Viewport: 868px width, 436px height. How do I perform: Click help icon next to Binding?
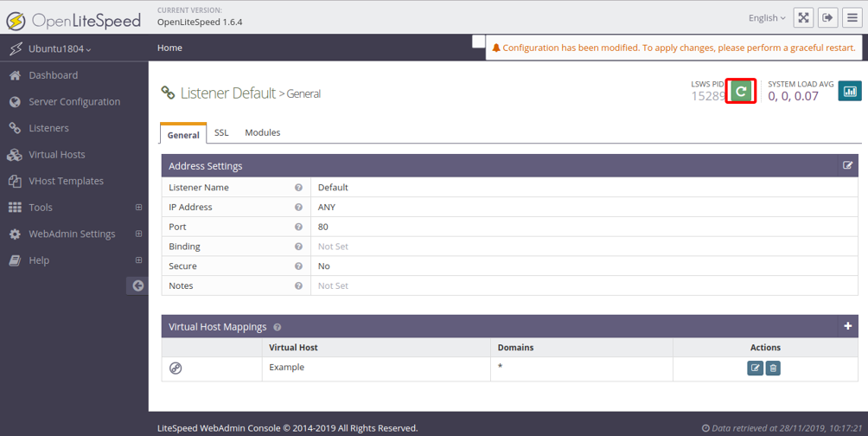(x=298, y=247)
